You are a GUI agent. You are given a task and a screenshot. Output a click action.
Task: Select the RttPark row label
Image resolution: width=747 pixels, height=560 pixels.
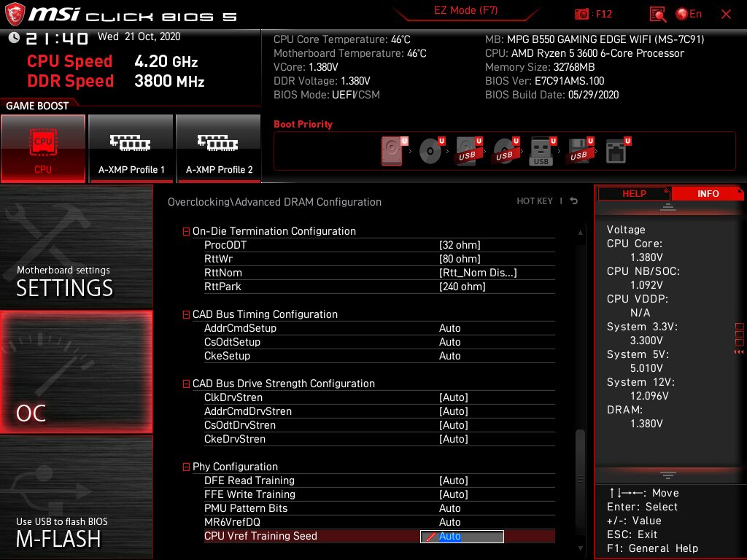(222, 287)
